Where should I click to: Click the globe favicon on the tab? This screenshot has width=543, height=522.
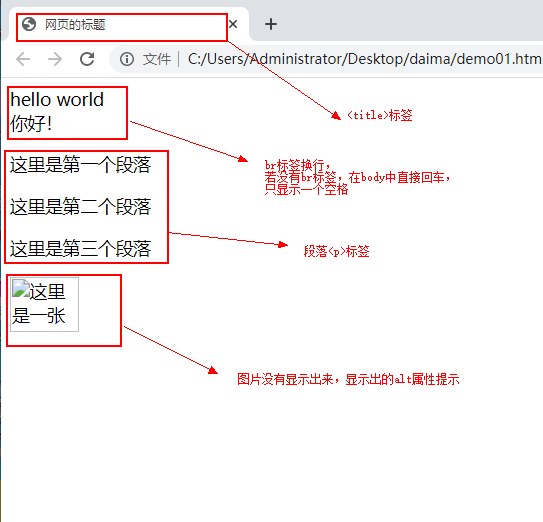pos(29,24)
